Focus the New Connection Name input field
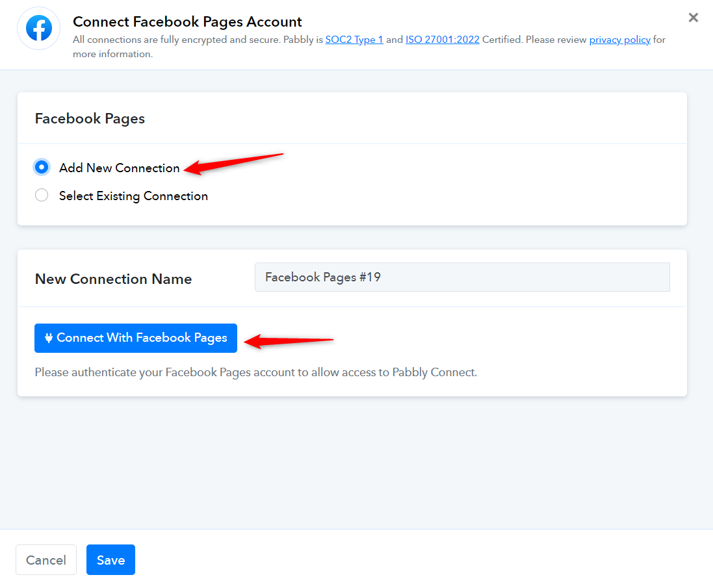 point(462,277)
